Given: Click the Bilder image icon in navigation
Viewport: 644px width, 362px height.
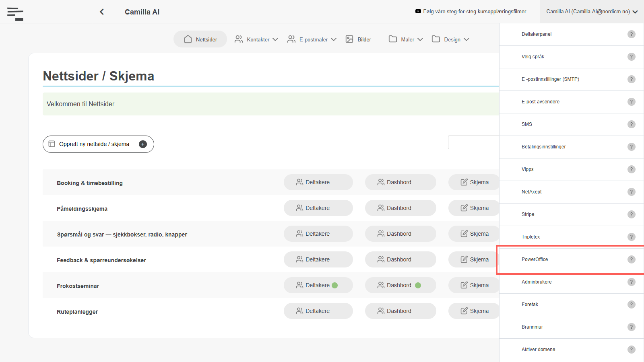Looking at the screenshot, I should point(349,39).
